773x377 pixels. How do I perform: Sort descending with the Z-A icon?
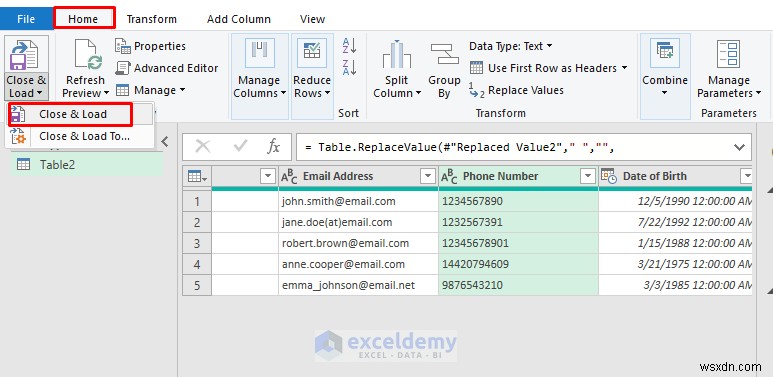pos(349,67)
